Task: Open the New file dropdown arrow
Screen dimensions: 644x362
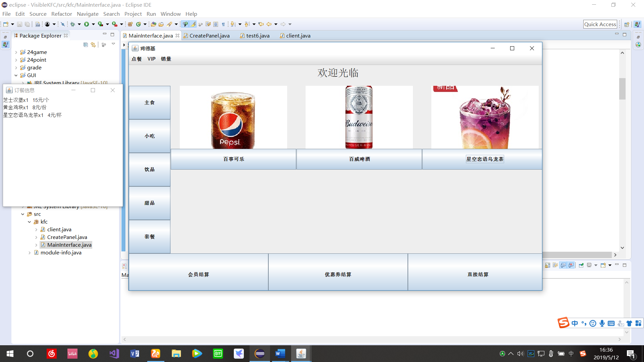Action: tap(12, 24)
